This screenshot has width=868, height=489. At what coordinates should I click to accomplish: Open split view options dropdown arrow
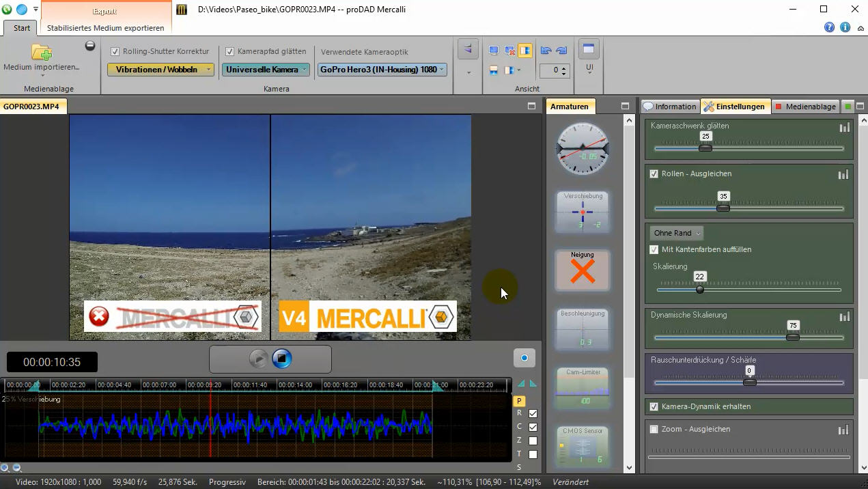coord(518,70)
